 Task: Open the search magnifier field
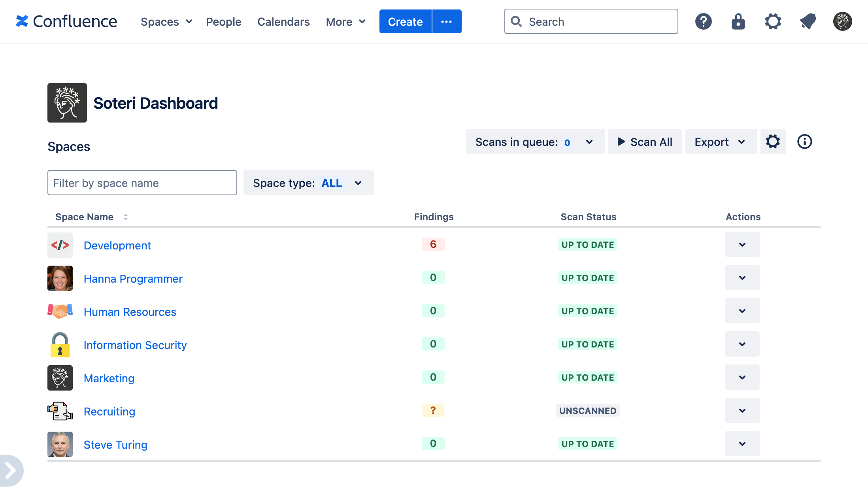tap(591, 21)
